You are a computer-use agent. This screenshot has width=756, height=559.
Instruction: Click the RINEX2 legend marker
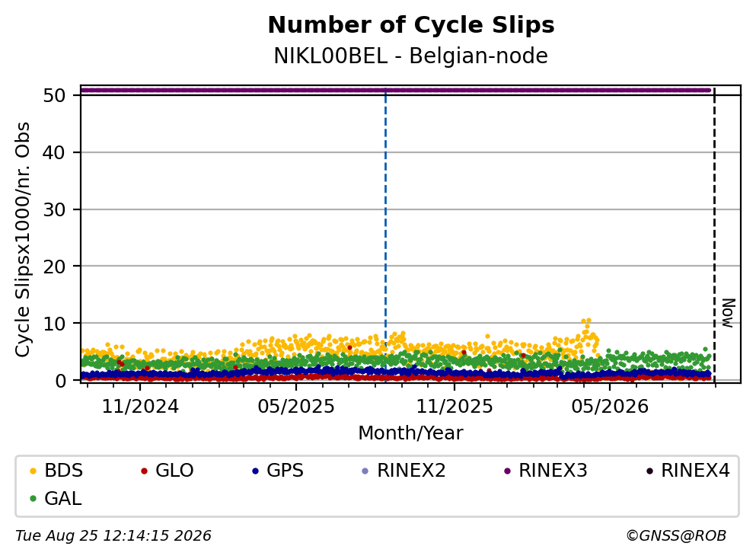pos(365,471)
